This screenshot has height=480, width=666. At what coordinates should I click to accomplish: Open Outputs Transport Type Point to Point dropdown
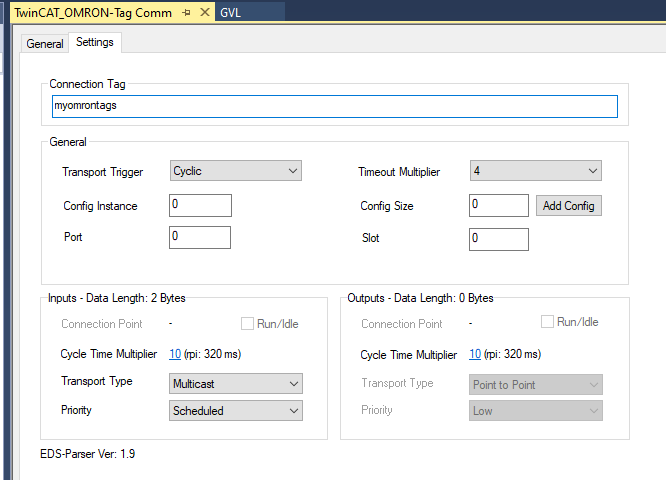536,384
